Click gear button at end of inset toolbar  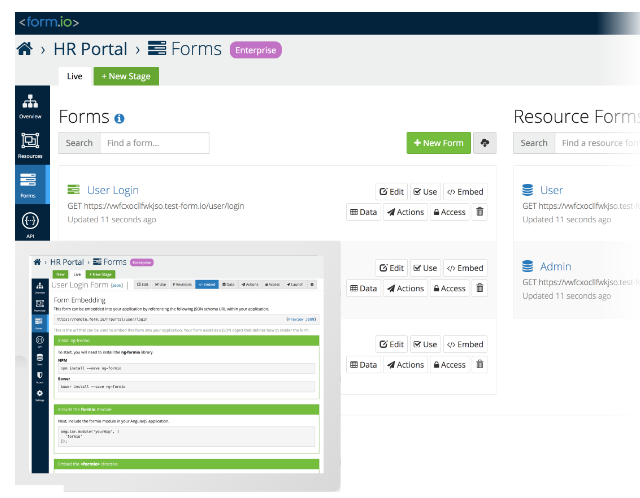pyautogui.click(x=312, y=285)
